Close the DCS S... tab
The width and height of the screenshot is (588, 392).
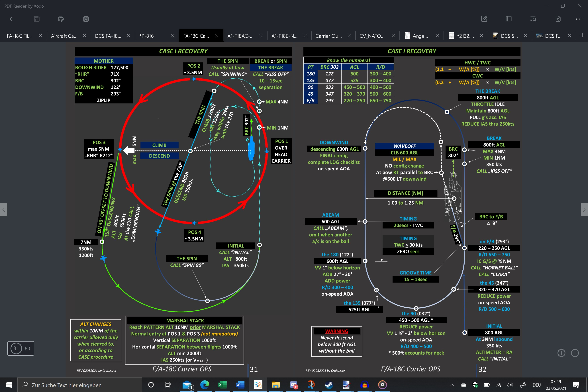coord(526,36)
